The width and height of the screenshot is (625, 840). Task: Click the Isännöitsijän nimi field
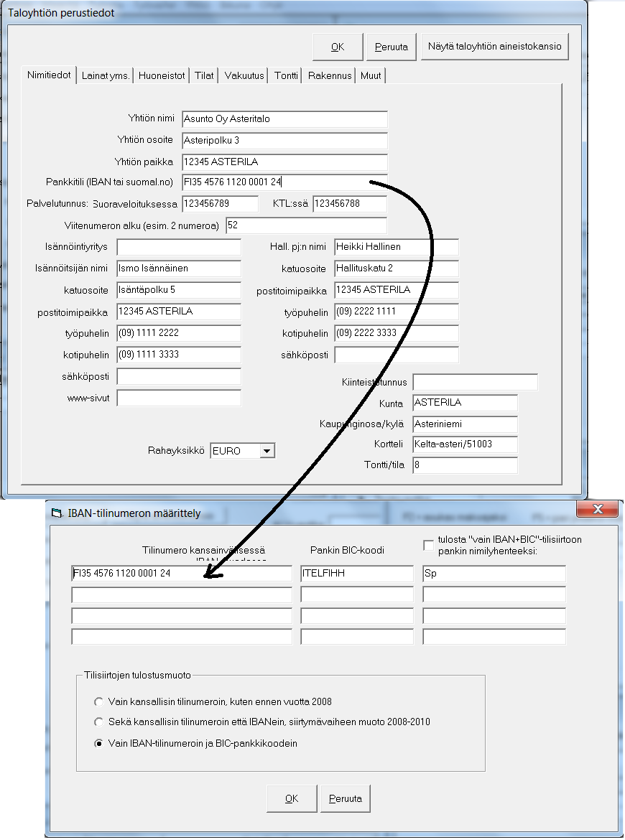(x=179, y=269)
